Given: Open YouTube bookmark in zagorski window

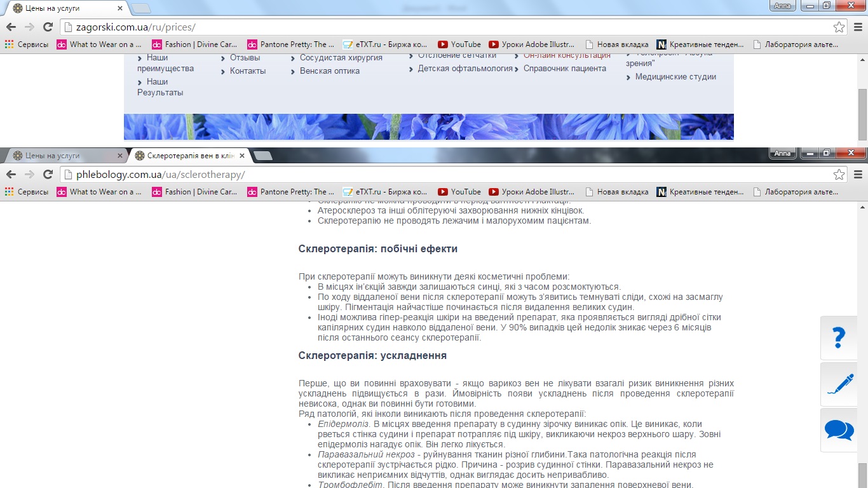Looking at the screenshot, I should (459, 44).
